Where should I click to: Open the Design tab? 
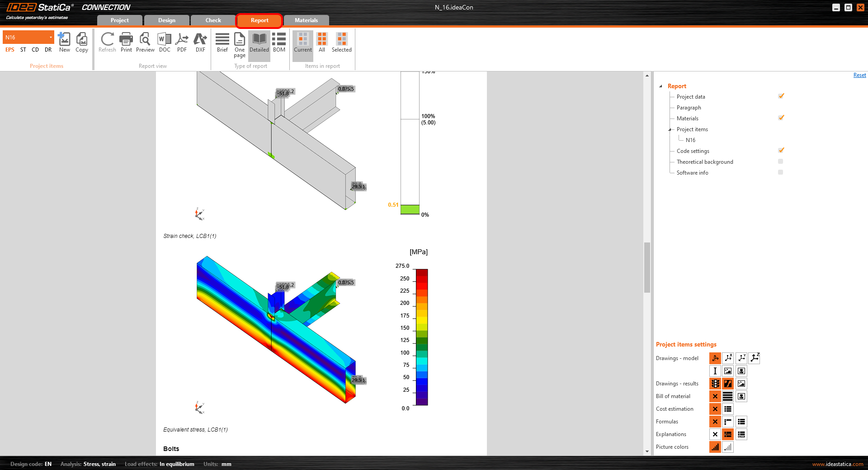click(166, 20)
